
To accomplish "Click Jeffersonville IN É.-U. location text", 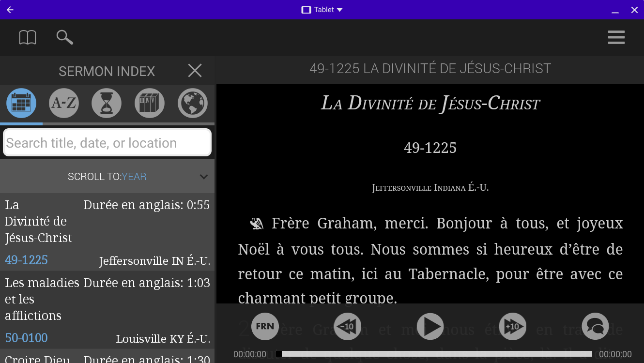I will pos(154,261).
